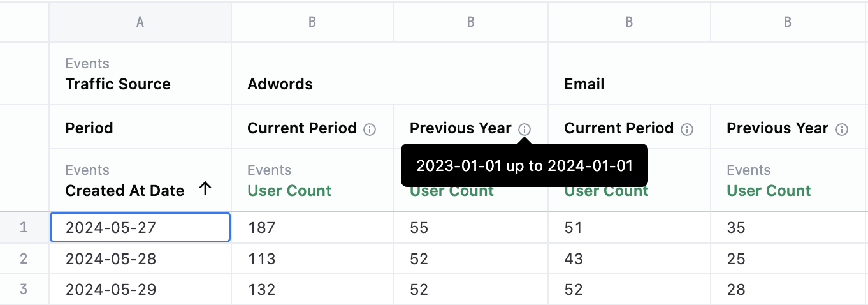
Task: Click the Traffic Source pivot label
Action: [x=118, y=84]
